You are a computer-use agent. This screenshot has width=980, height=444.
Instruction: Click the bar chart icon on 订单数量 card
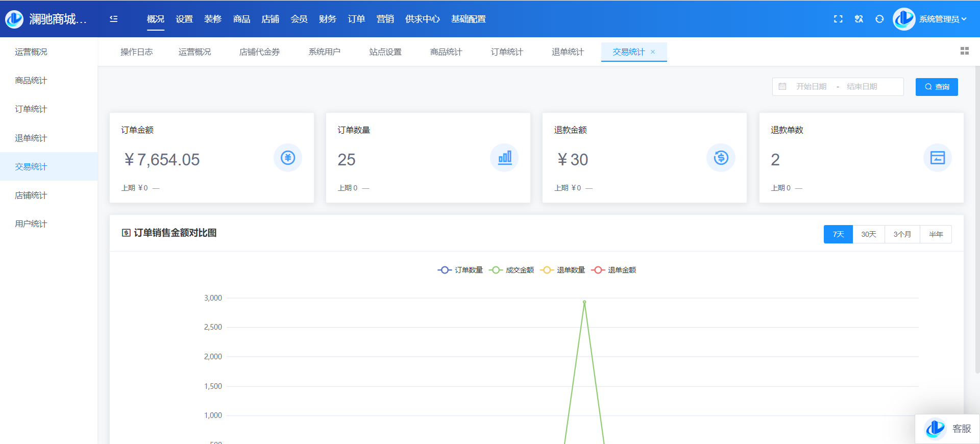point(504,158)
